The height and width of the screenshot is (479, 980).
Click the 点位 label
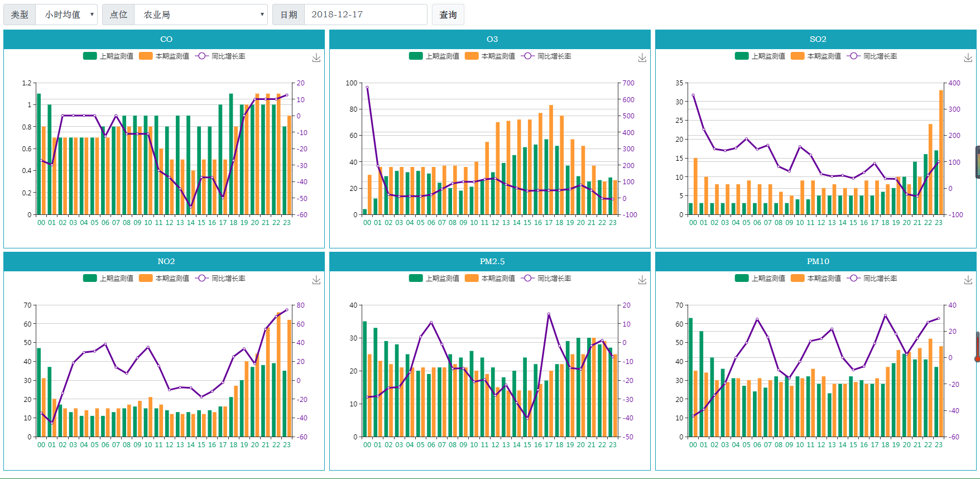[x=118, y=15]
